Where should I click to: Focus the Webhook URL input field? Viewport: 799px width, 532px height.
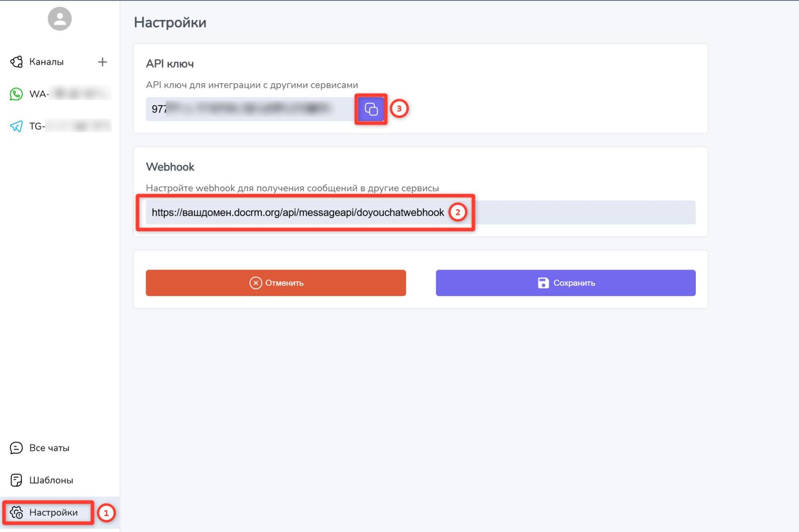[571, 213]
